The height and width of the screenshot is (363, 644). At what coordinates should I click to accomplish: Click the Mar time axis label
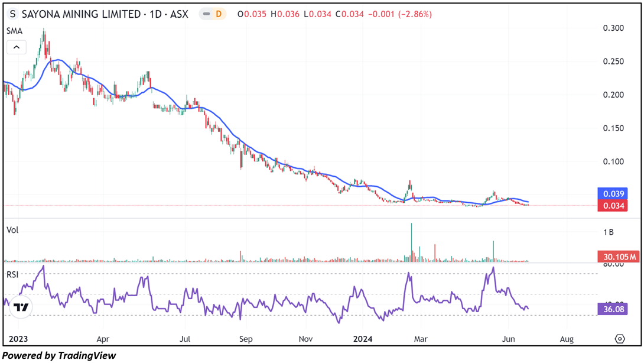click(421, 339)
